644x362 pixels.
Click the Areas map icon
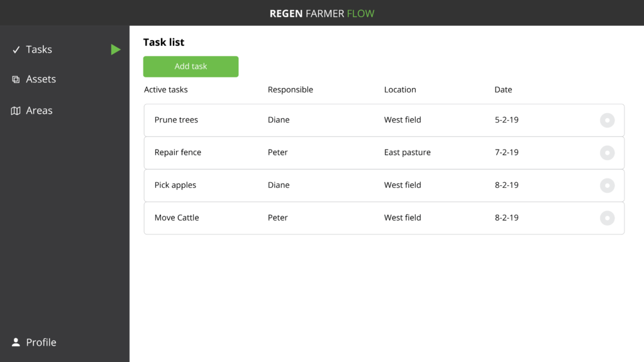click(16, 111)
